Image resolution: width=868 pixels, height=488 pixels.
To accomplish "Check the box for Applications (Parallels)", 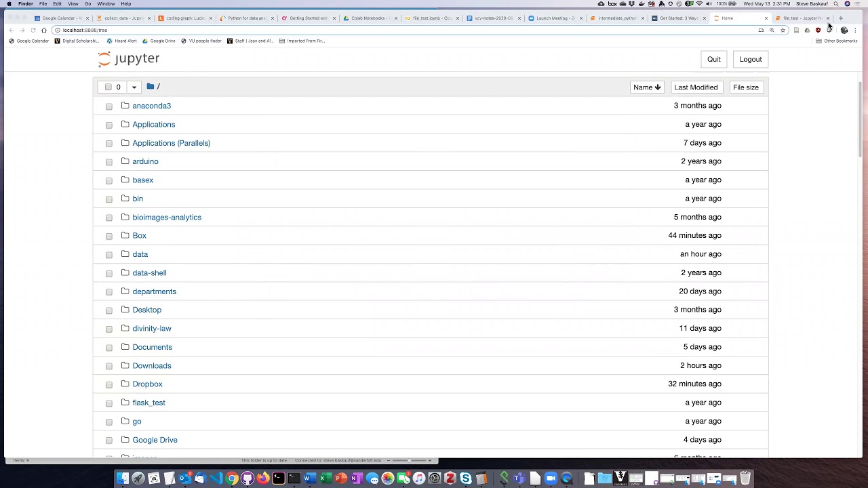I will (109, 144).
